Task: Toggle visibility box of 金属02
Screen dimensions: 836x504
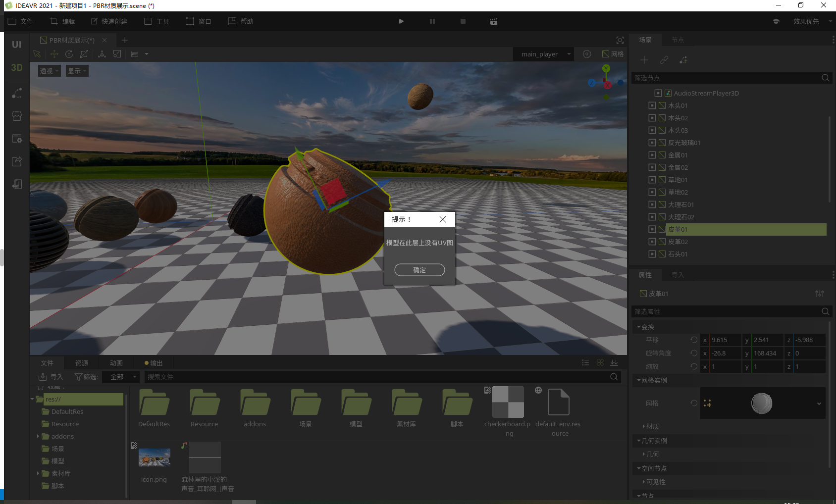Action: (652, 167)
